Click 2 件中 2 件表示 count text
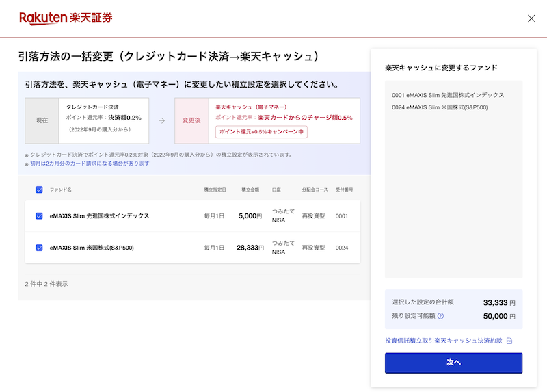 tap(46, 284)
